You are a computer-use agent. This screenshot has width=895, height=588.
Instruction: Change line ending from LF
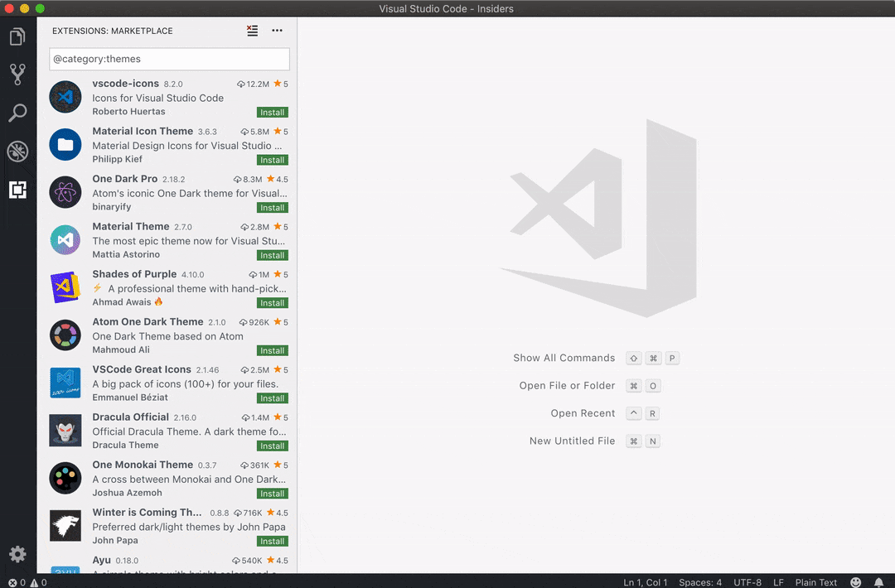pyautogui.click(x=778, y=581)
